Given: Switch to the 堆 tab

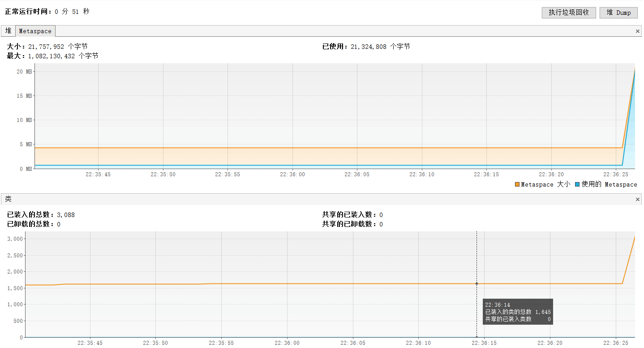Looking at the screenshot, I should [x=9, y=31].
